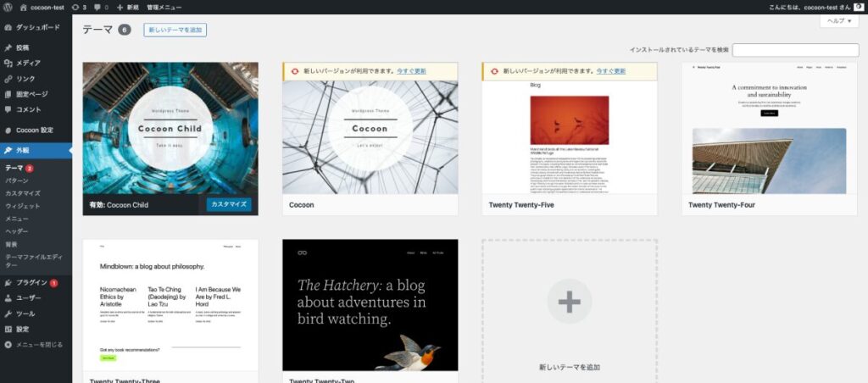
Task: Click the user avatar icon at top right
Action: pos(858,7)
